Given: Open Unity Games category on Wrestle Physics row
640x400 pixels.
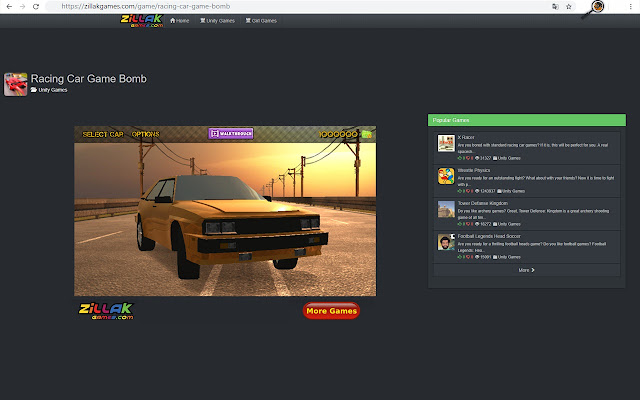Looking at the screenshot, I should (x=511, y=191).
